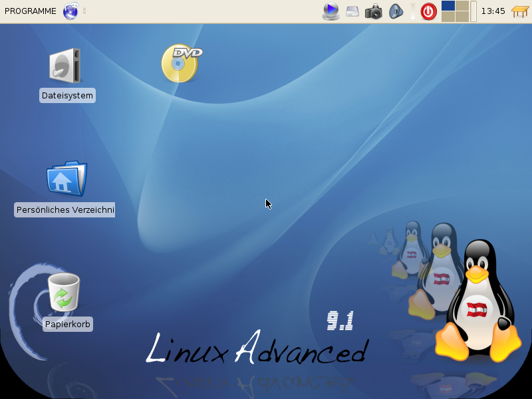This screenshot has width=532, height=399.
Task: Open the volume speaker control
Action: tap(396, 11)
